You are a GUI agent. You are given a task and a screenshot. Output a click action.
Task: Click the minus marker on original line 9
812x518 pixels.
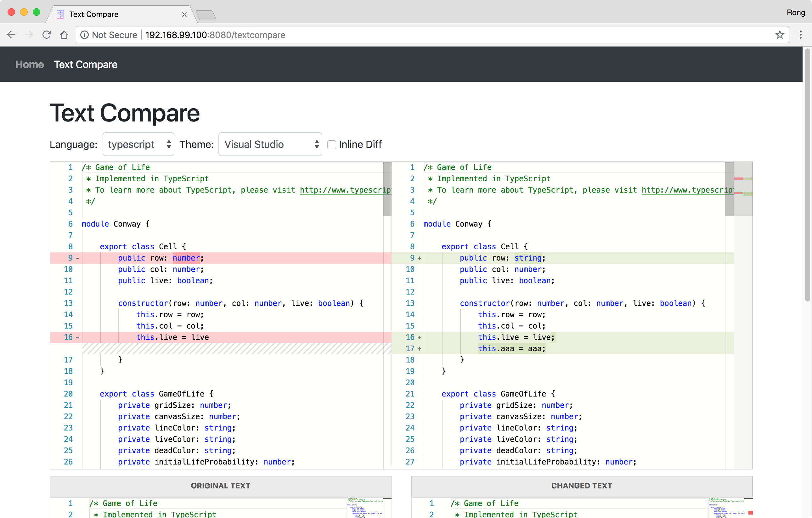[x=77, y=258]
